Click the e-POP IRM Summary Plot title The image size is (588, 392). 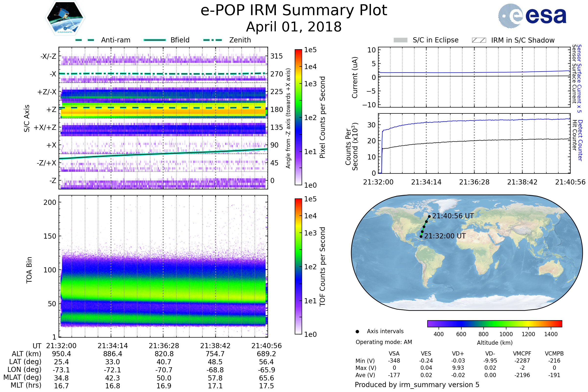tap(294, 11)
